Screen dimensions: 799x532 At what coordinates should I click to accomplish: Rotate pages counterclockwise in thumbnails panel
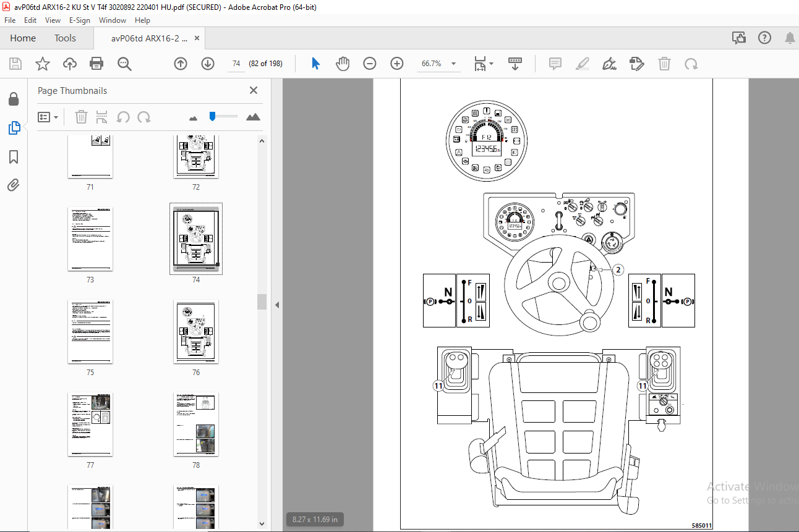point(124,117)
